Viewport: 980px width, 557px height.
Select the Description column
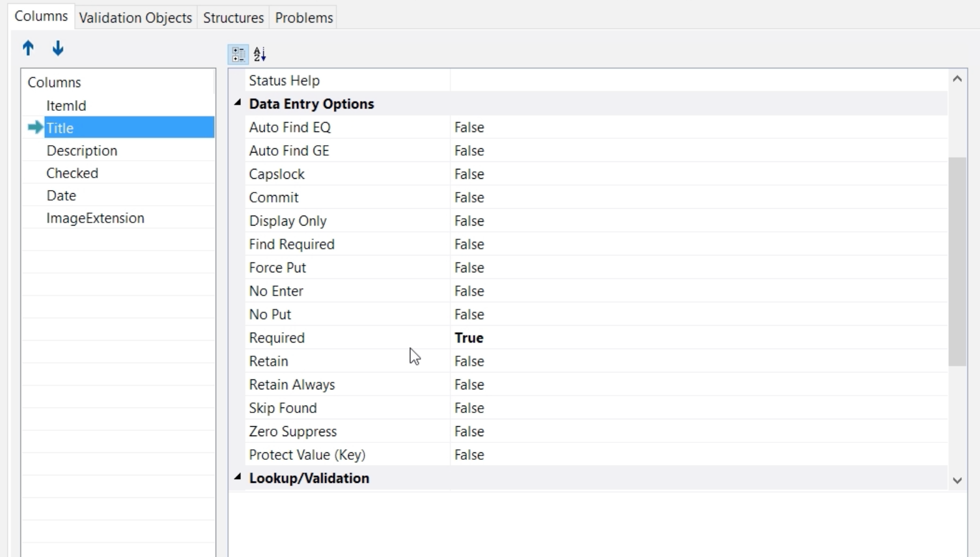[82, 151]
